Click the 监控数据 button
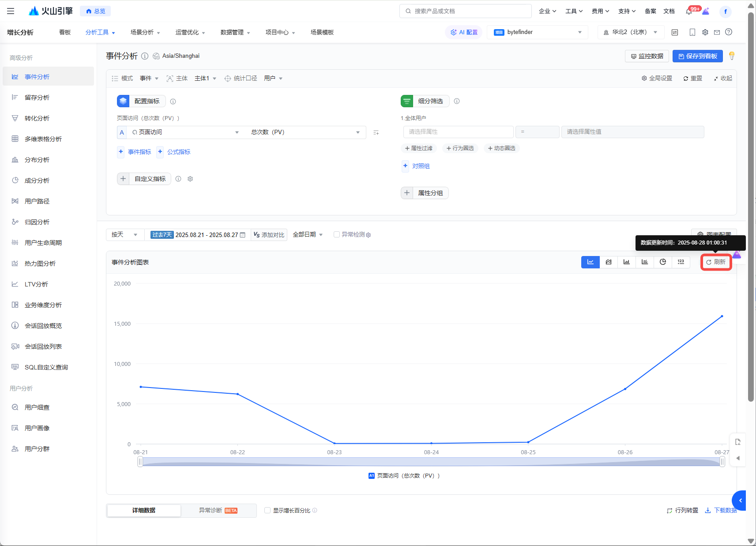 click(x=647, y=56)
